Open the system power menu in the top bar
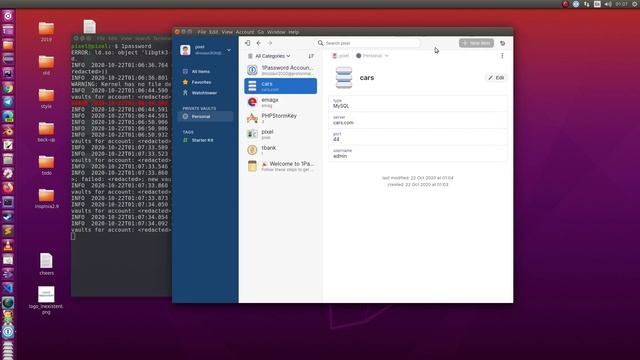This screenshot has height=360, width=640. [x=635, y=4]
